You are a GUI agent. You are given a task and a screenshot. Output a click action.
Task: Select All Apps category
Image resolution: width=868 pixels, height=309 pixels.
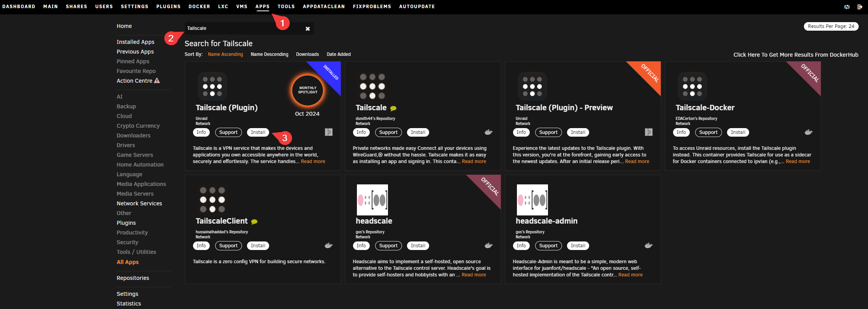(x=128, y=262)
